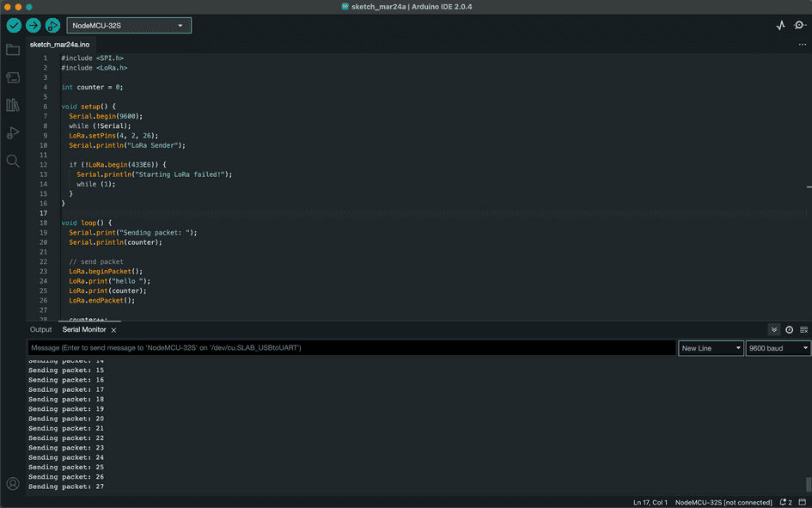Toggle the bottom panel icon in status bar
812x508 pixels.
(x=803, y=502)
